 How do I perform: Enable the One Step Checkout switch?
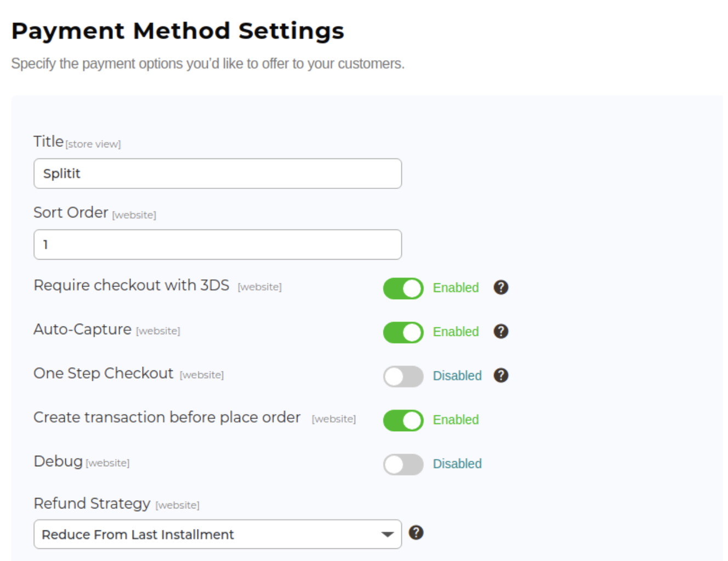click(x=403, y=376)
